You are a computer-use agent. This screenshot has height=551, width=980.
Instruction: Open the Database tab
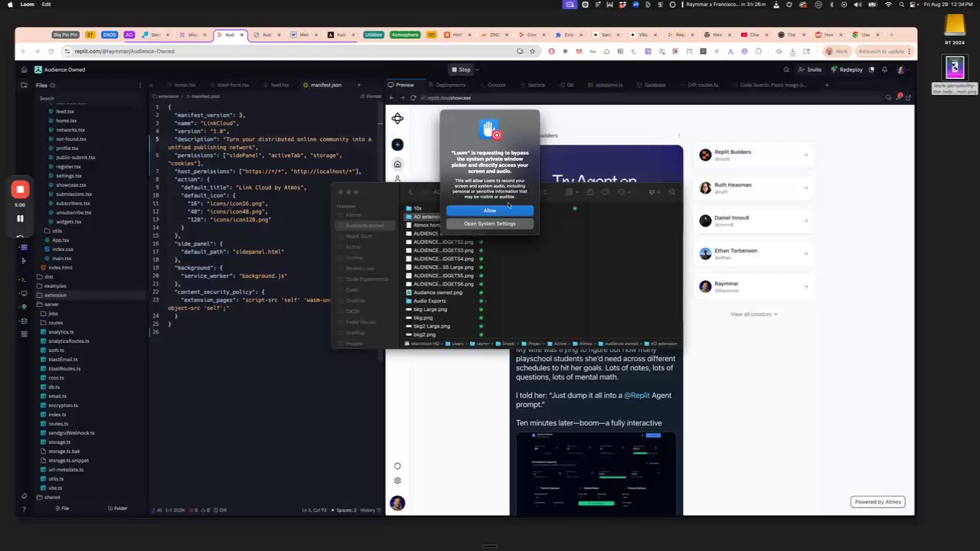[654, 85]
